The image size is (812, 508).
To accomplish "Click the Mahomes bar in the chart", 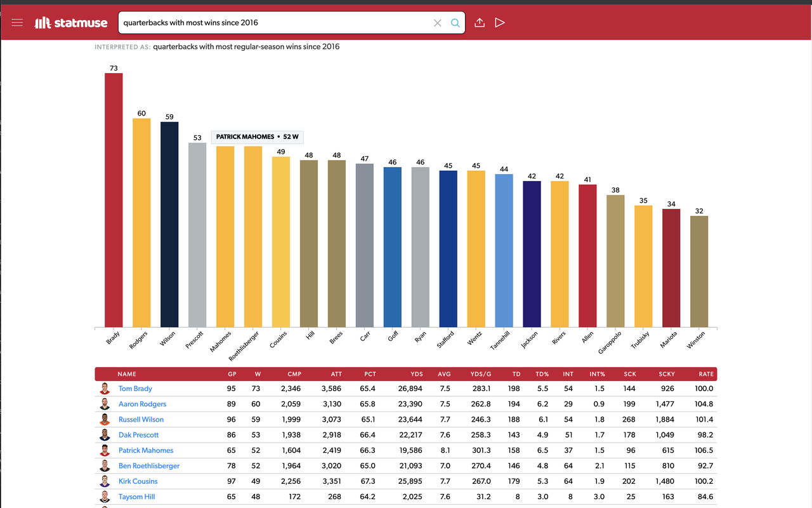I will coord(225,237).
